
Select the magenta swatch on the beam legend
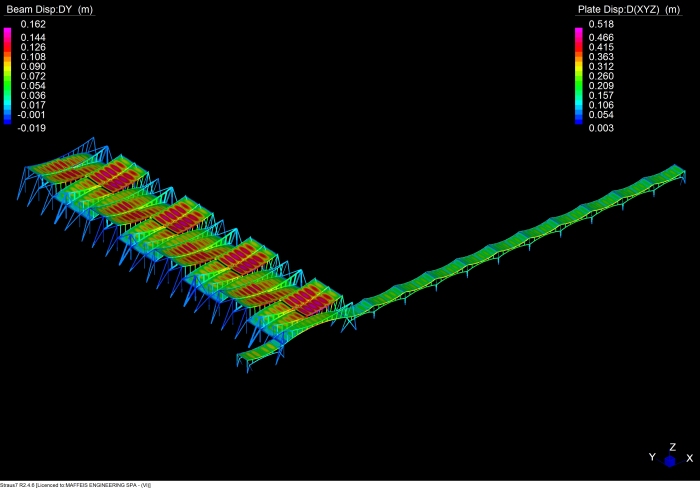pyautogui.click(x=8, y=34)
